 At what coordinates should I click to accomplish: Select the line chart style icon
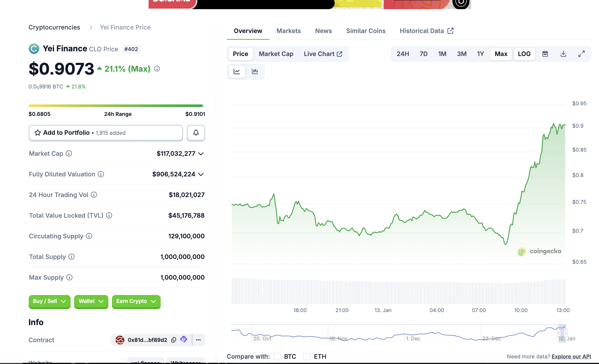pyautogui.click(x=236, y=71)
